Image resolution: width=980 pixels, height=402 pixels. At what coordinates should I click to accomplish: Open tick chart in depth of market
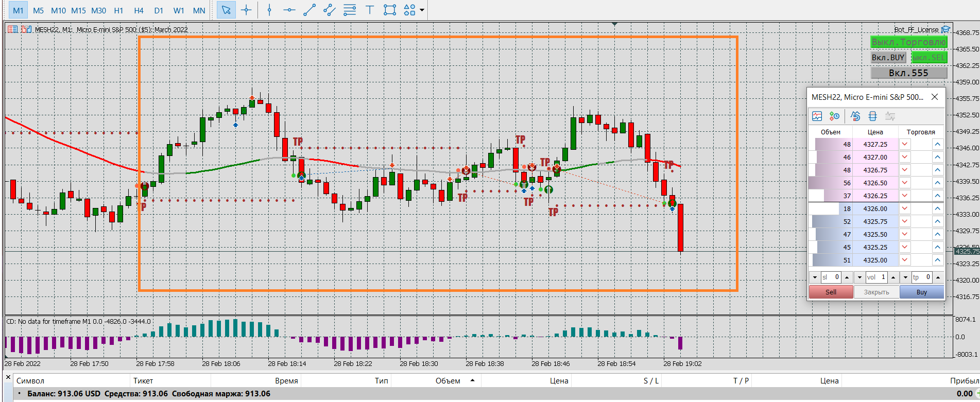click(817, 116)
